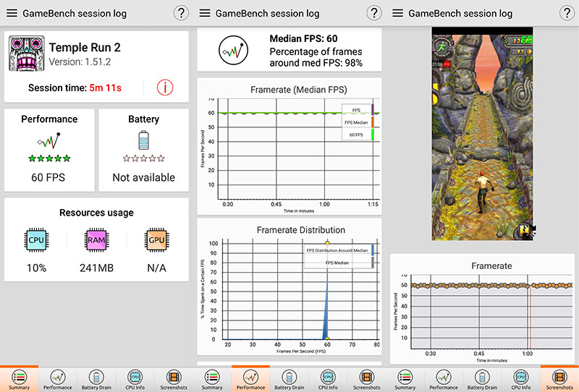The height and width of the screenshot is (392, 579).
Task: Select Battery Drain tab in right panel
Action: pyautogui.click(x=482, y=380)
